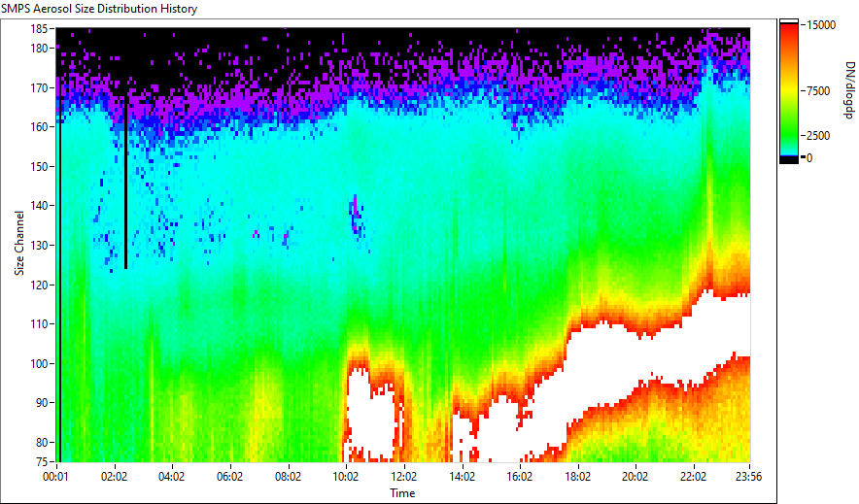This screenshot has width=859, height=504.
Task: Click the time axis start label 00:01
Action: click(56, 477)
